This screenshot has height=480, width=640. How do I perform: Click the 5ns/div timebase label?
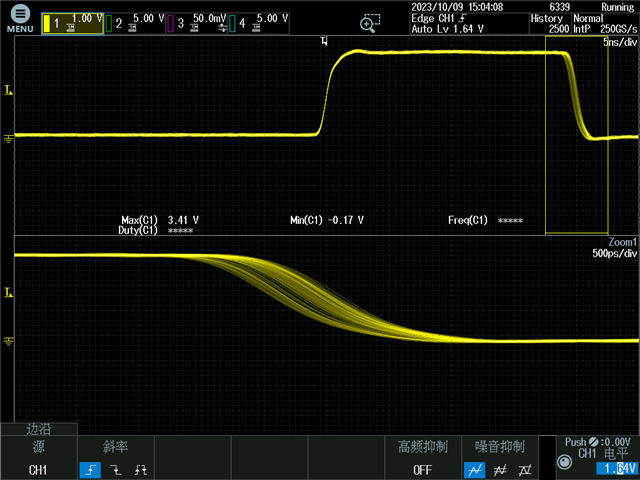620,42
